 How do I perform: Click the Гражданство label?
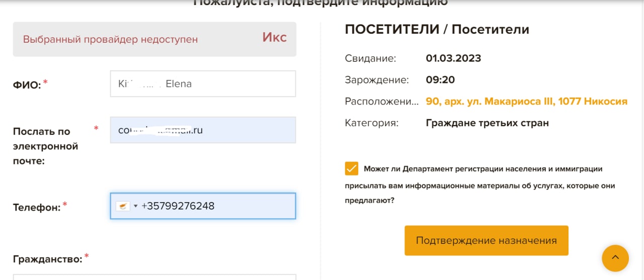pyautogui.click(x=47, y=259)
